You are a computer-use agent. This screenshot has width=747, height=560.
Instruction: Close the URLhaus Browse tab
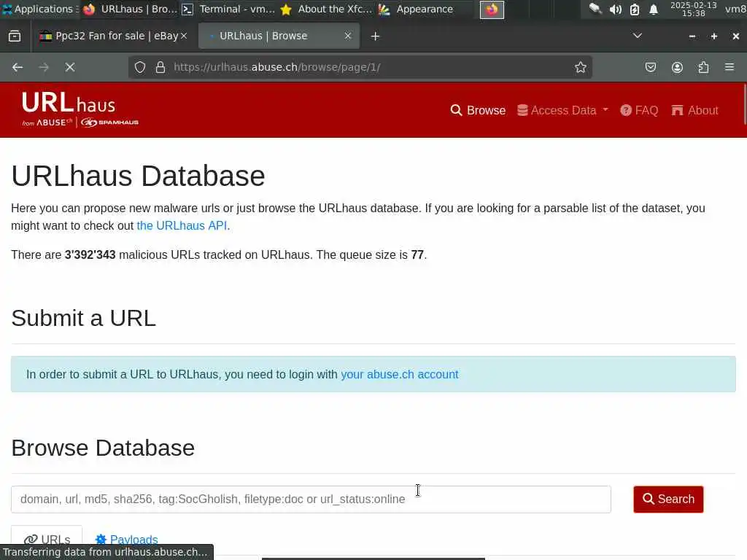pos(348,36)
